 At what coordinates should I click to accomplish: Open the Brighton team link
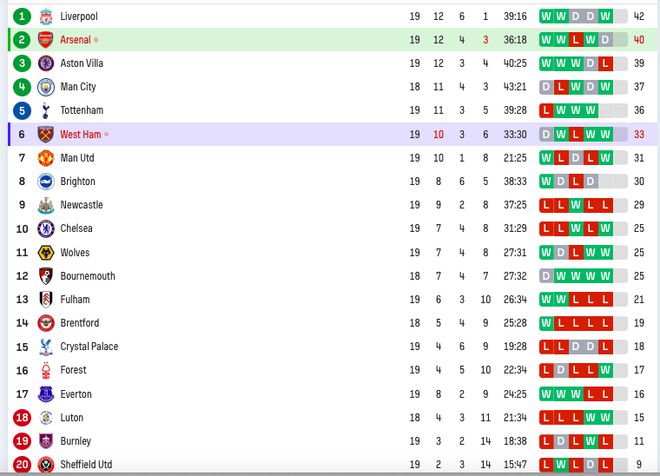[78, 181]
